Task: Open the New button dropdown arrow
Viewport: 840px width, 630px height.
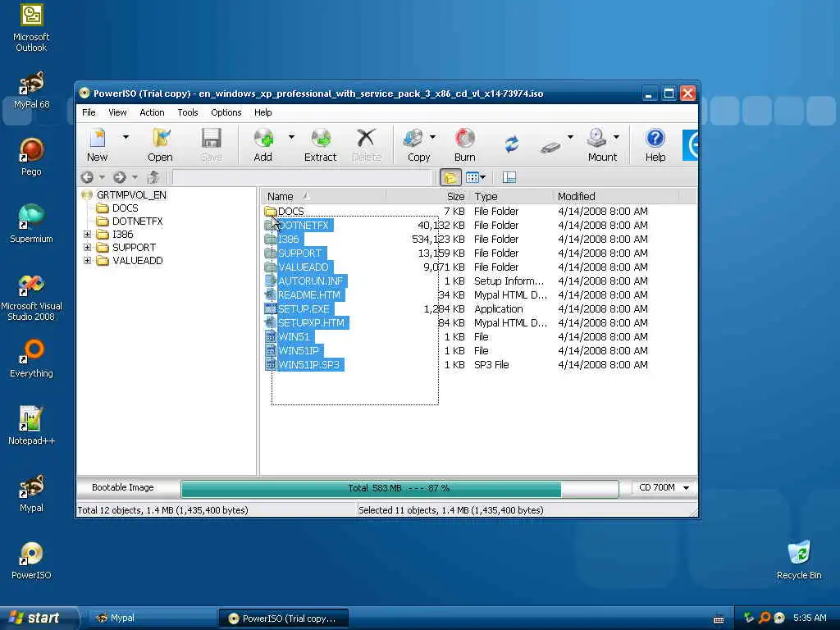Action: (x=126, y=137)
